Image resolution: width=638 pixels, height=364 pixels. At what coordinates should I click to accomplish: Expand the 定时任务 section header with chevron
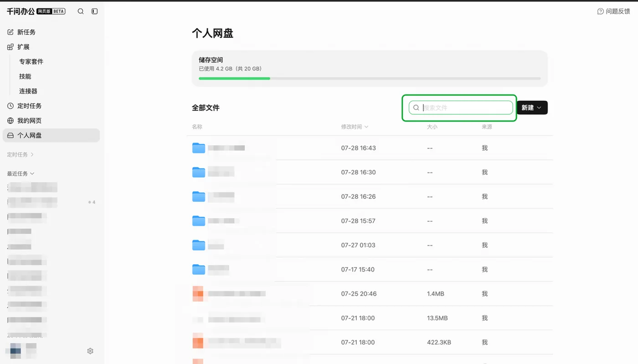[x=21, y=155]
